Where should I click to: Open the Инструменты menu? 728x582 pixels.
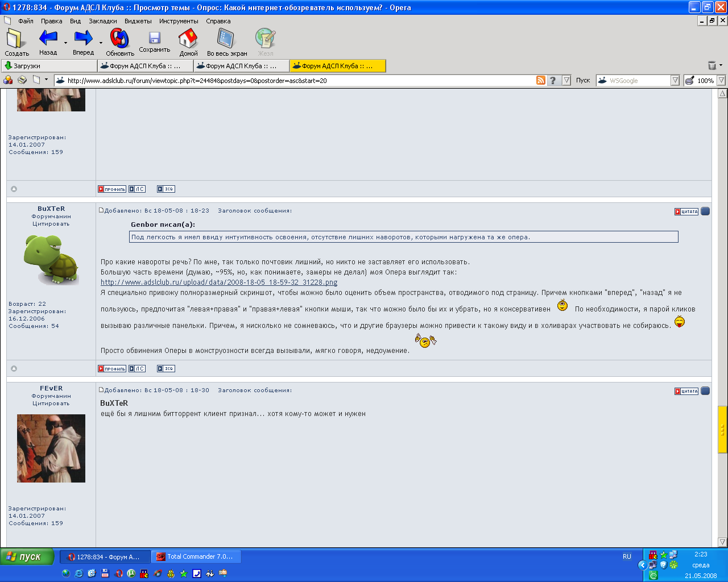(179, 21)
